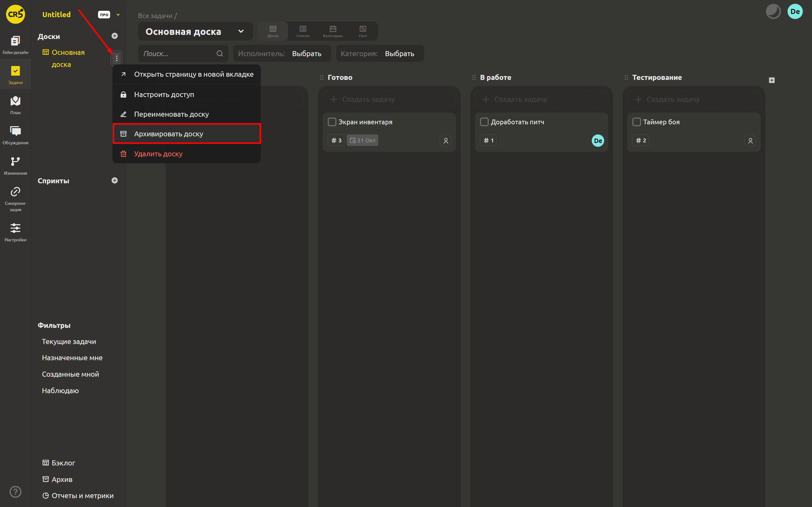
Task: Select Настроить доступ menu item
Action: pos(187,94)
